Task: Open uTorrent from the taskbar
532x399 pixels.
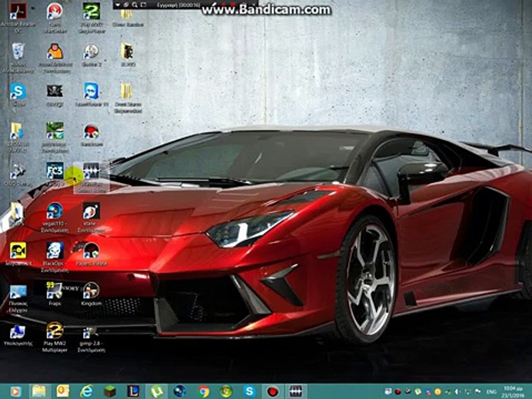Action: [156, 392]
